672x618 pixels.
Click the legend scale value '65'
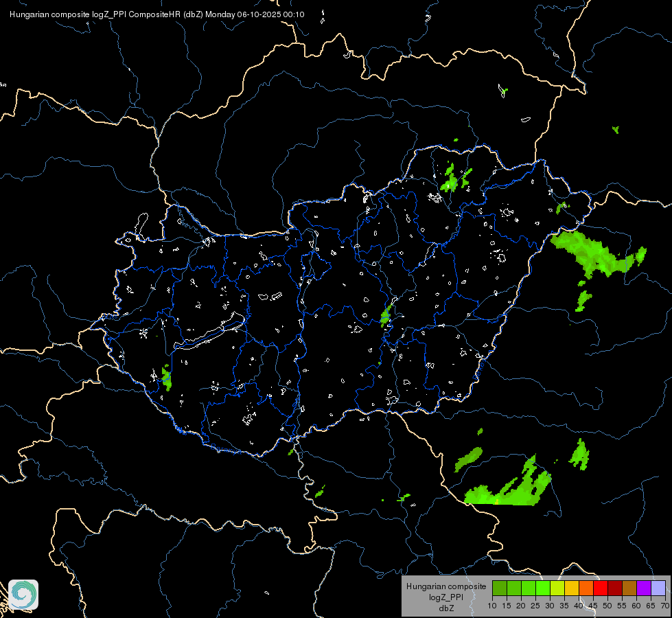[651, 606]
